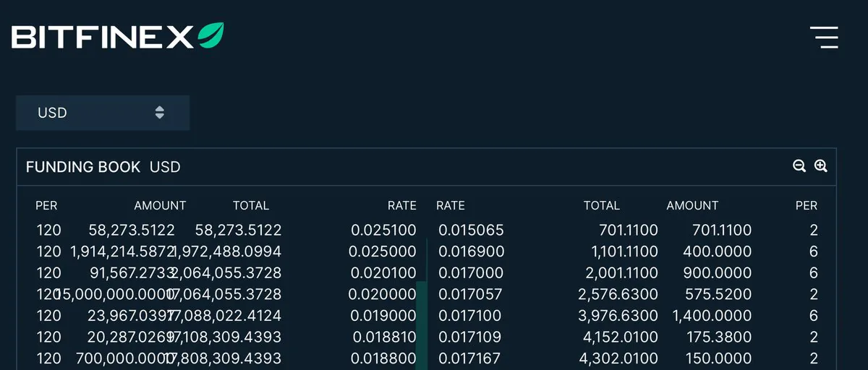Click bid amount 20,287.0269
Screen dimensions: 868x370
point(132,337)
